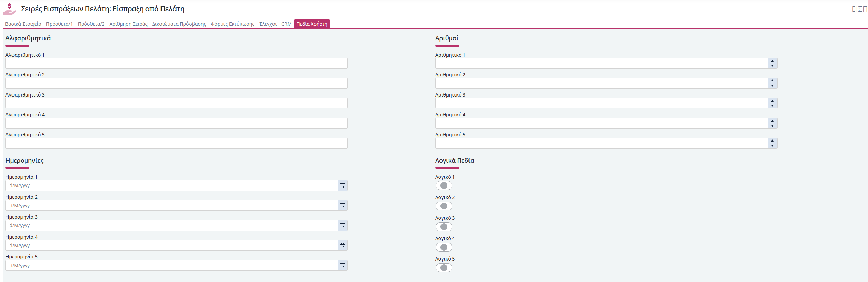Focus the Αλφαριθμητικό 1 text field

(177, 63)
